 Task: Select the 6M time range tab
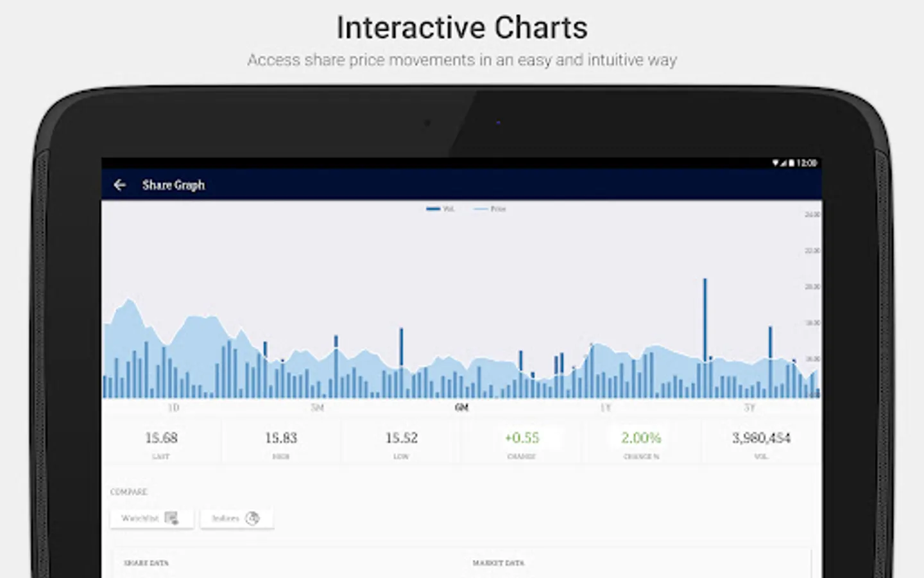click(461, 408)
